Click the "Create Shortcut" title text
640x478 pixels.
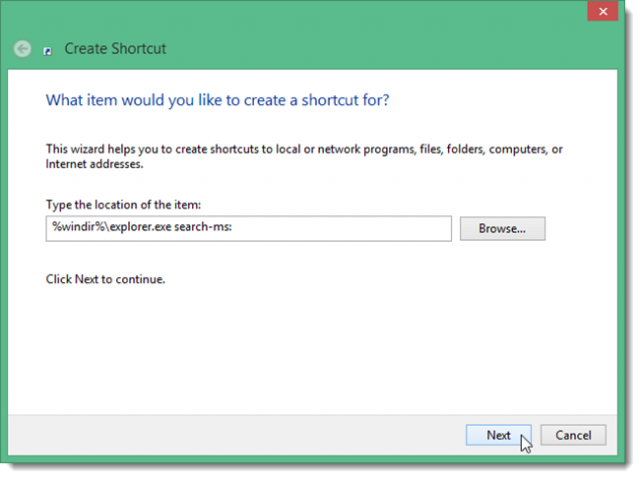pyautogui.click(x=115, y=48)
